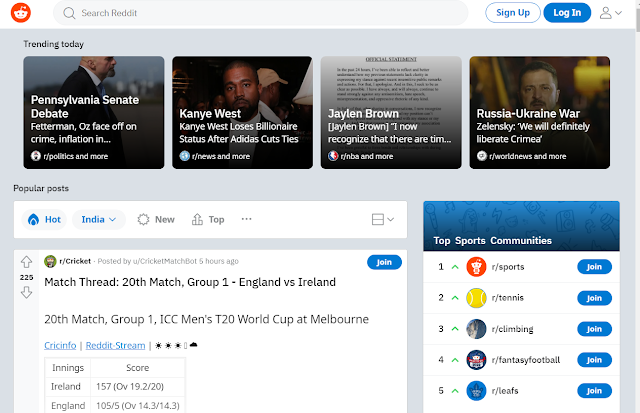
Task: Open the Kanye West trending card
Action: [242, 113]
